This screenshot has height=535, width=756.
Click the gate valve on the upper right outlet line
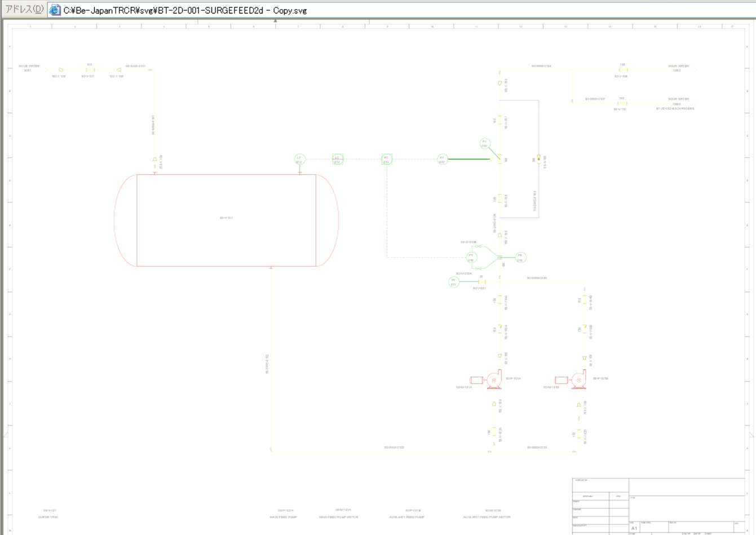623,70
